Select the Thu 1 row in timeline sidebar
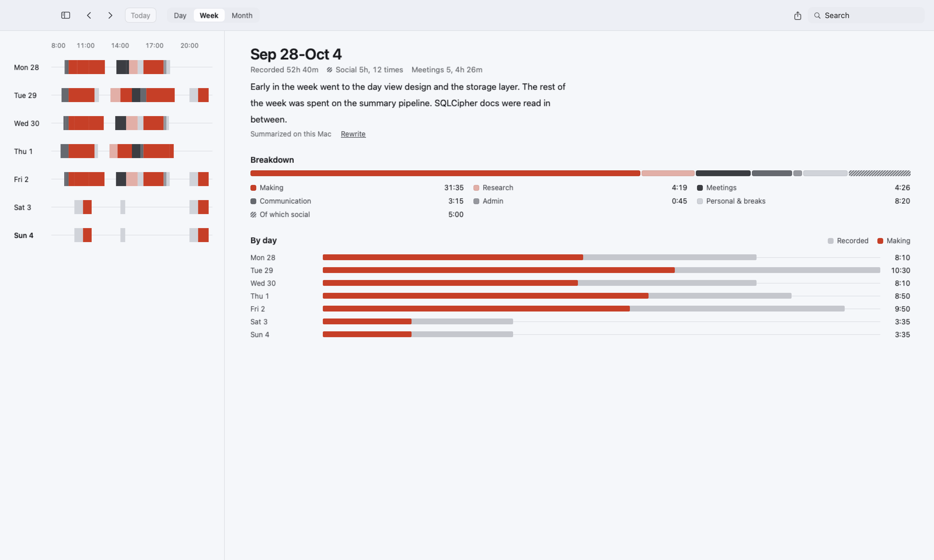The image size is (934, 560). (x=112, y=151)
